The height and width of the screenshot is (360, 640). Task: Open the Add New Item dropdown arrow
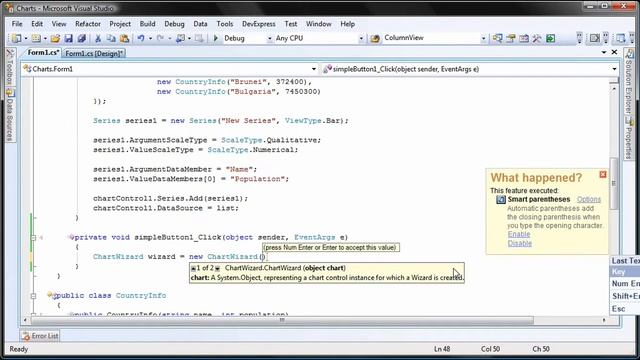pyautogui.click(x=45, y=38)
